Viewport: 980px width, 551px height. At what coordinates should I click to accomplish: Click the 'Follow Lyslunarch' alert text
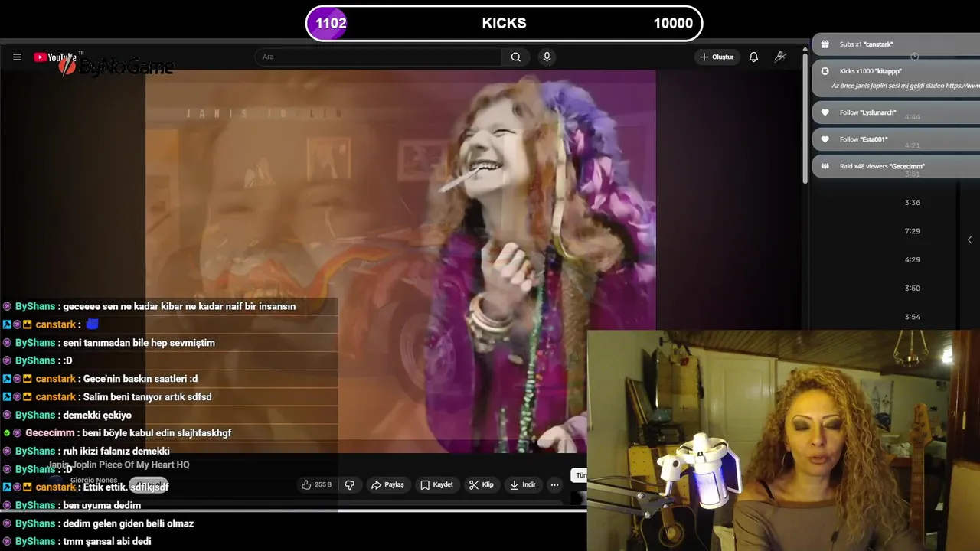coord(867,112)
